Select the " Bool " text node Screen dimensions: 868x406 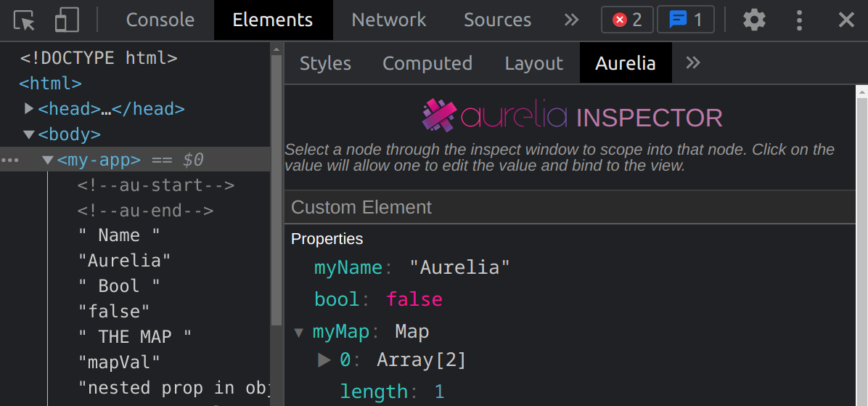click(119, 286)
